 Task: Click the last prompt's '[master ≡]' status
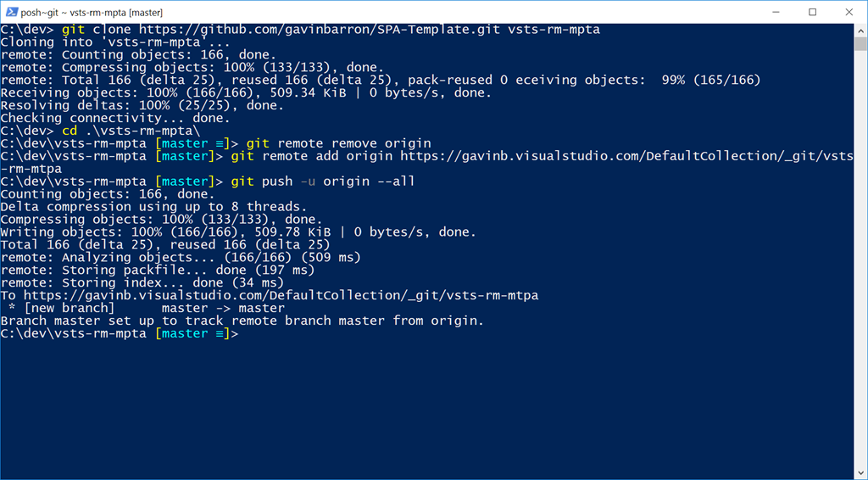[x=192, y=333]
